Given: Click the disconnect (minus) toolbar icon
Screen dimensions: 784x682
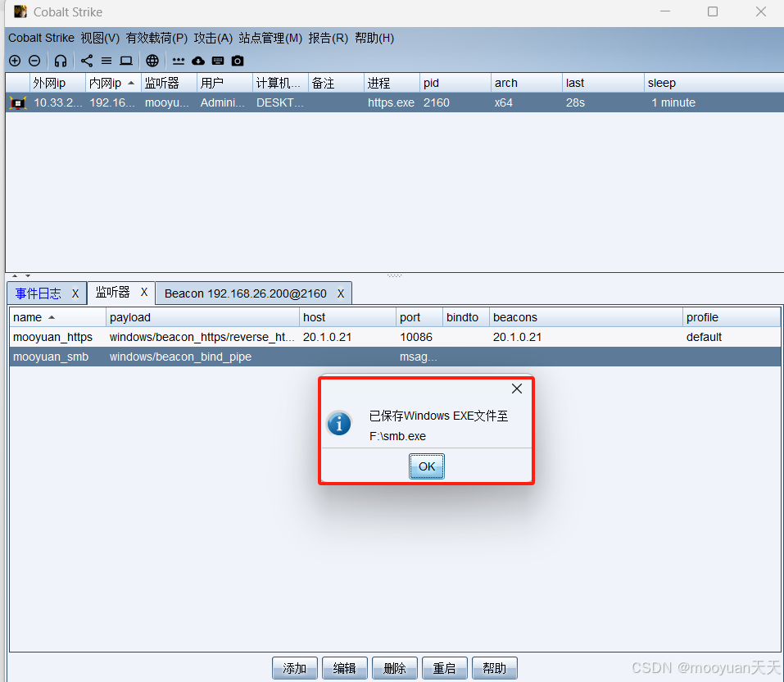Looking at the screenshot, I should [x=34, y=61].
